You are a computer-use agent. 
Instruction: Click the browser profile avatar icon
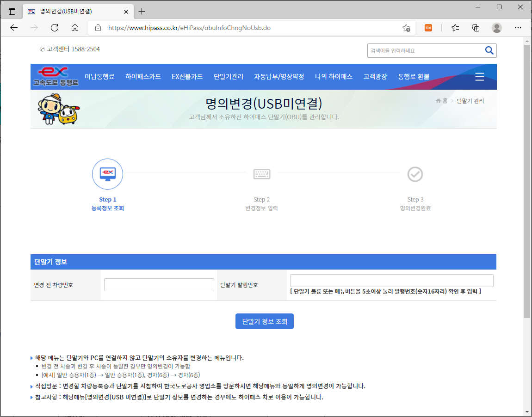pos(496,28)
